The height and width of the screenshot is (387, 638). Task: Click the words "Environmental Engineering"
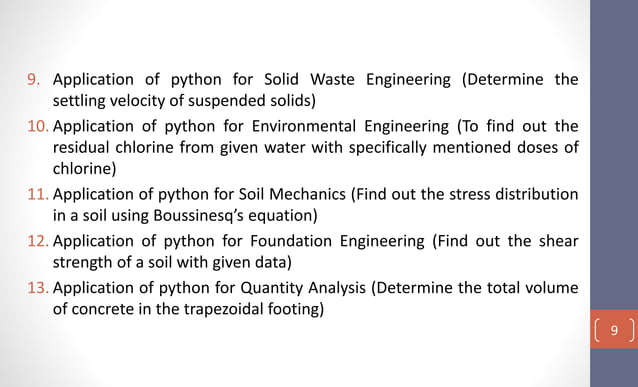[x=350, y=126]
